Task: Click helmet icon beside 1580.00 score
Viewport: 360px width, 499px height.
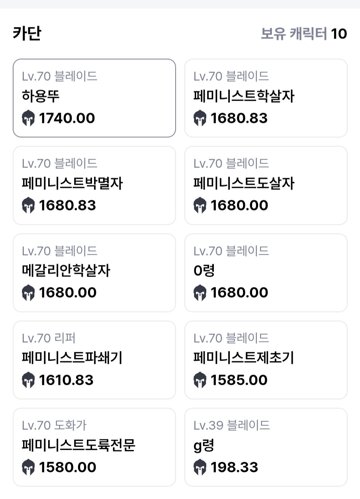Action: click(28, 468)
